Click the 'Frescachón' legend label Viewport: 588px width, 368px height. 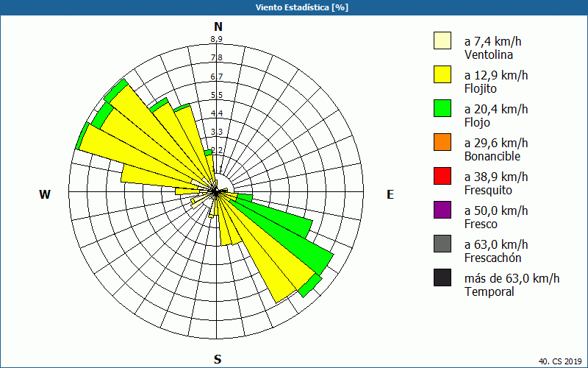click(492, 258)
